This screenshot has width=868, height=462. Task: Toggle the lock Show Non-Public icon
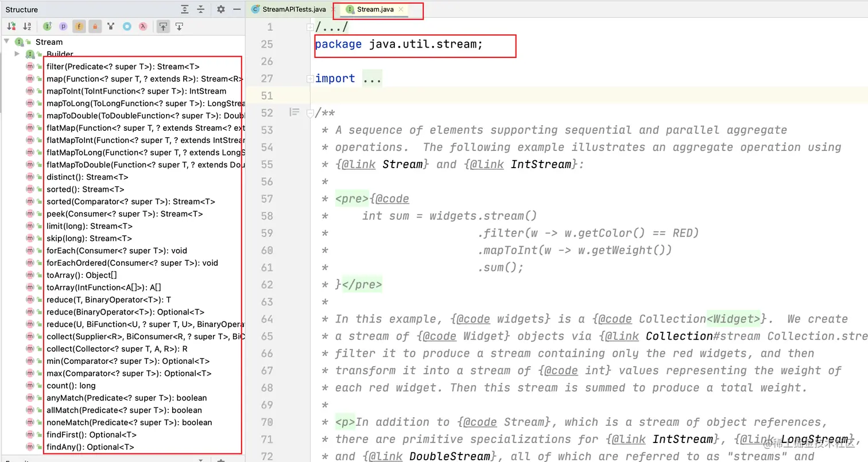pyautogui.click(x=95, y=26)
